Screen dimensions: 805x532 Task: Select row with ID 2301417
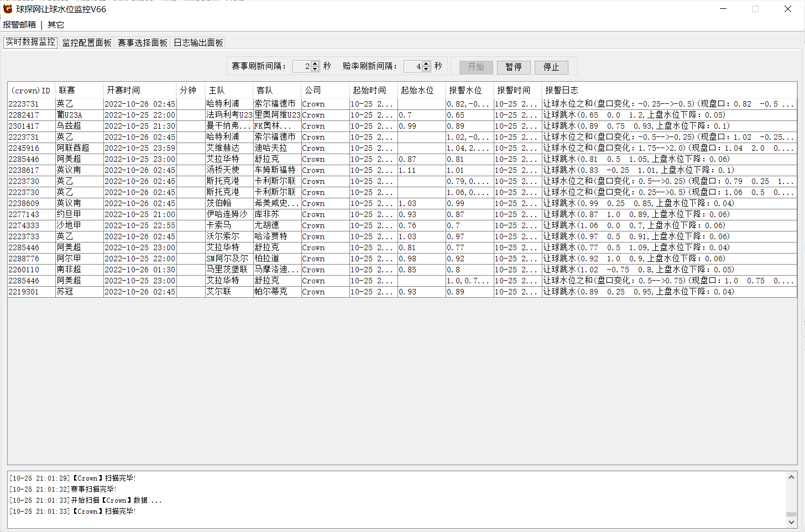[x=402, y=126]
